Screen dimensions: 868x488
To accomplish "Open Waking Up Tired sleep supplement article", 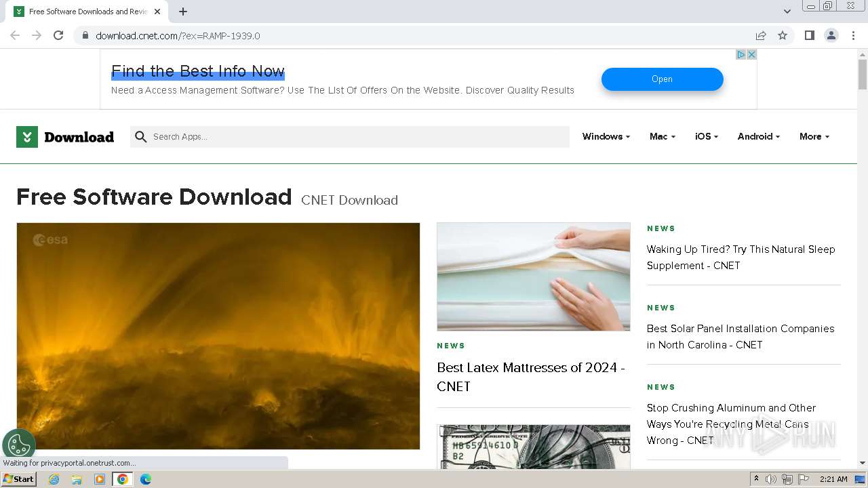I will tap(741, 258).
